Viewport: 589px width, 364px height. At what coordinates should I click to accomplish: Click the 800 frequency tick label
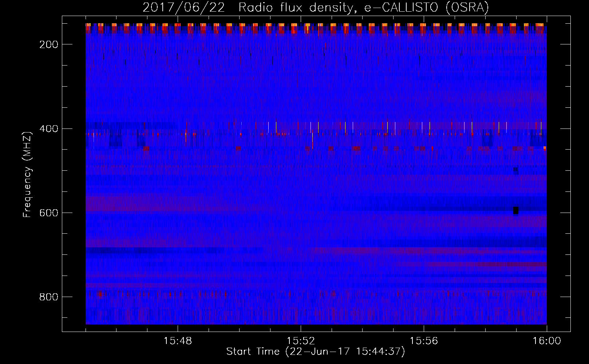click(49, 297)
